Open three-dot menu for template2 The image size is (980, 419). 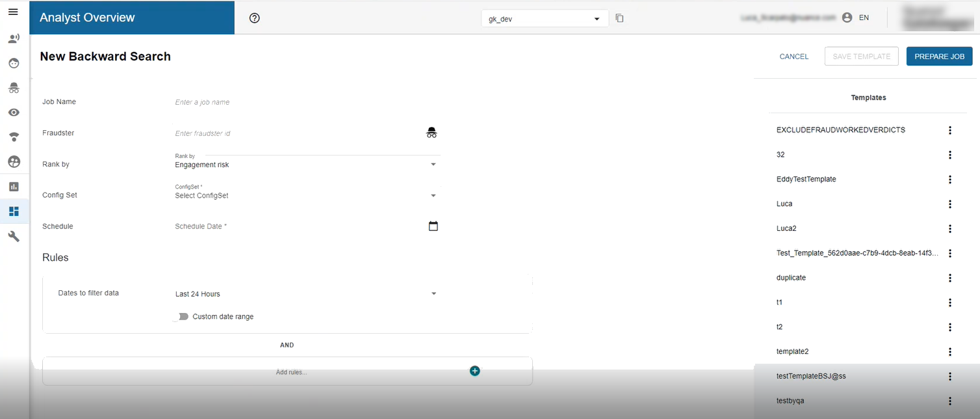coord(950,352)
